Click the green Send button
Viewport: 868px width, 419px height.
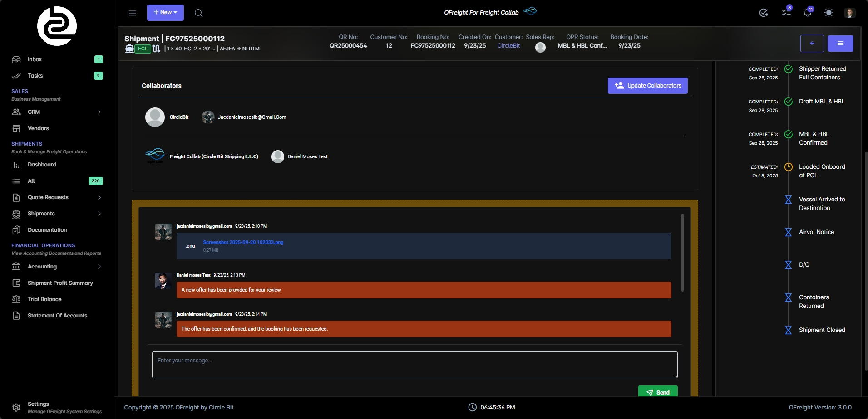[x=658, y=392]
